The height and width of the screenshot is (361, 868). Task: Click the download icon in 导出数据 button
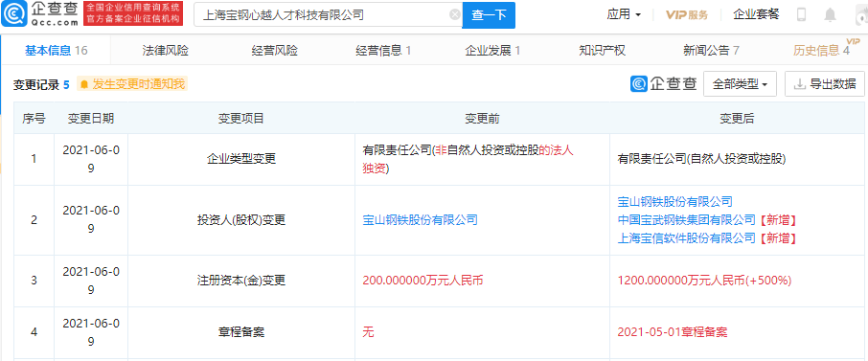coord(799,84)
